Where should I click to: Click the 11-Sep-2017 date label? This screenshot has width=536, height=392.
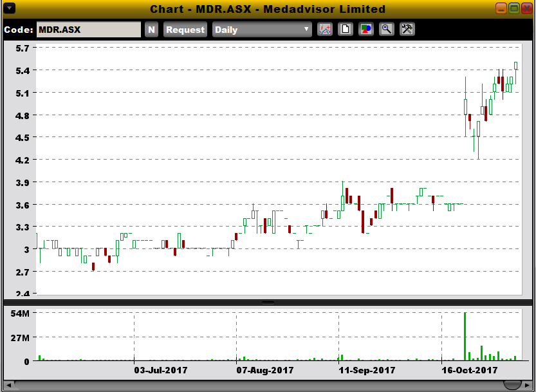coord(367,370)
